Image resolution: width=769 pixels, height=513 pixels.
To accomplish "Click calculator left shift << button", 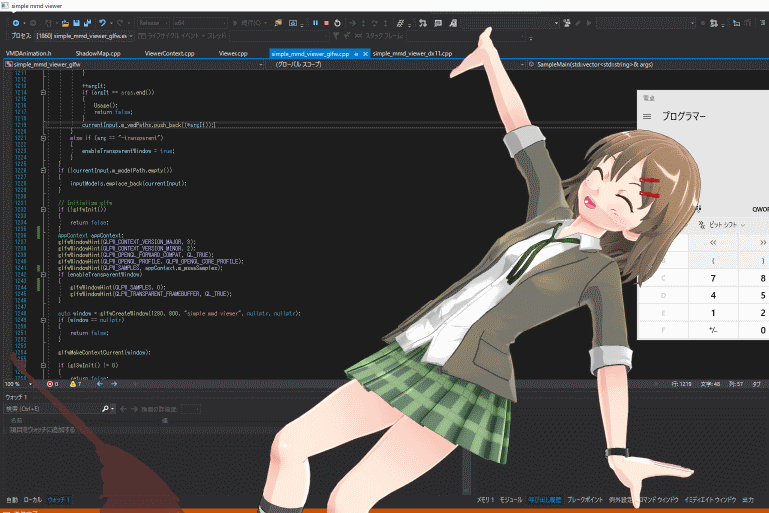I will point(713,243).
